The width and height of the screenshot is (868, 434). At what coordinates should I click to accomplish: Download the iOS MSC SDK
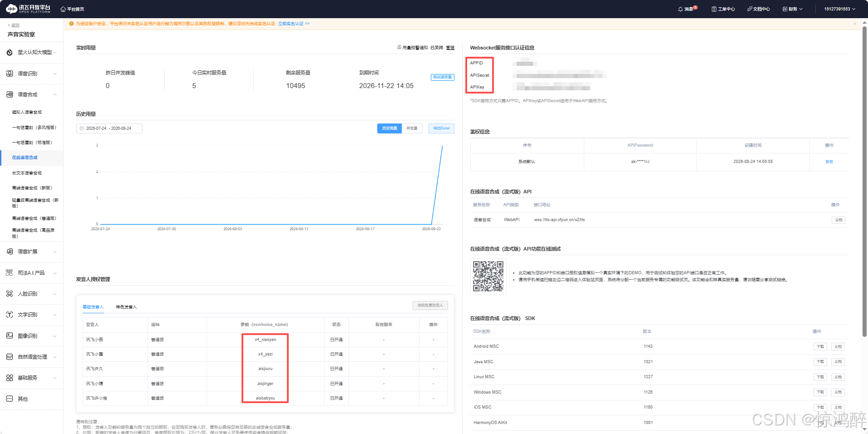tap(820, 408)
